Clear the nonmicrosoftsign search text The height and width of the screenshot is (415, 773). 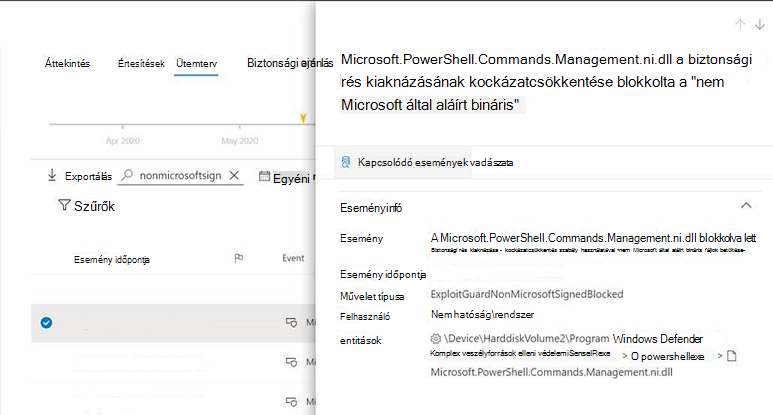tap(235, 175)
